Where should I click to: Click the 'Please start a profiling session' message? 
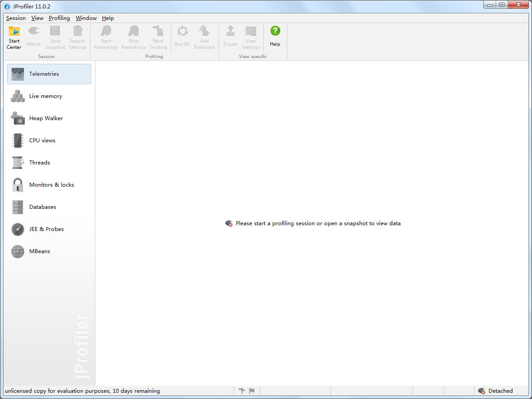tap(318, 223)
